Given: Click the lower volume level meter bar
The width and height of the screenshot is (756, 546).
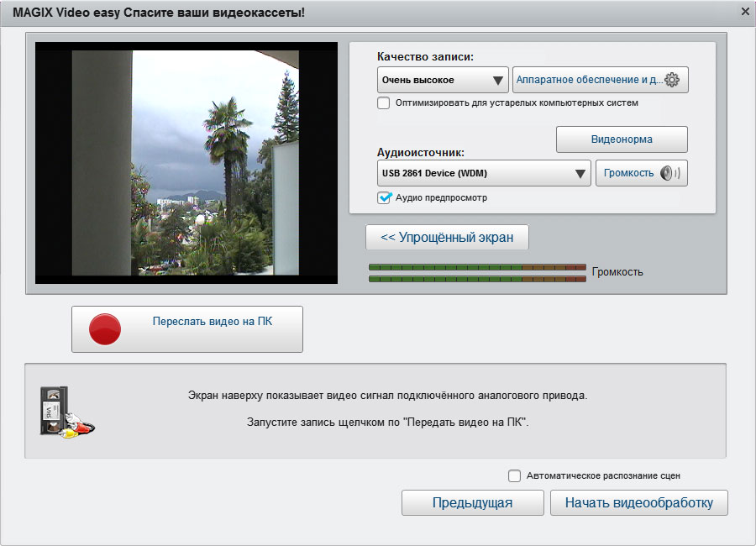Looking at the screenshot, I should coord(477,279).
